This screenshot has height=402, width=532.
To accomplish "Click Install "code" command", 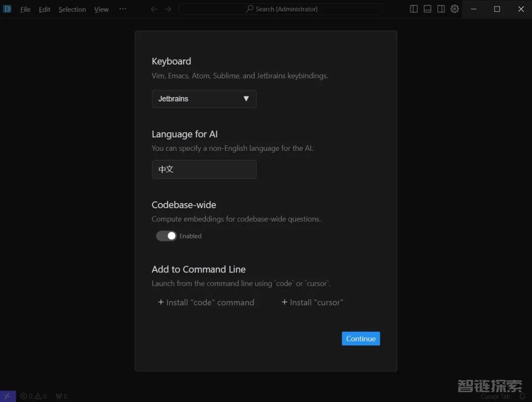I will coord(206,302).
